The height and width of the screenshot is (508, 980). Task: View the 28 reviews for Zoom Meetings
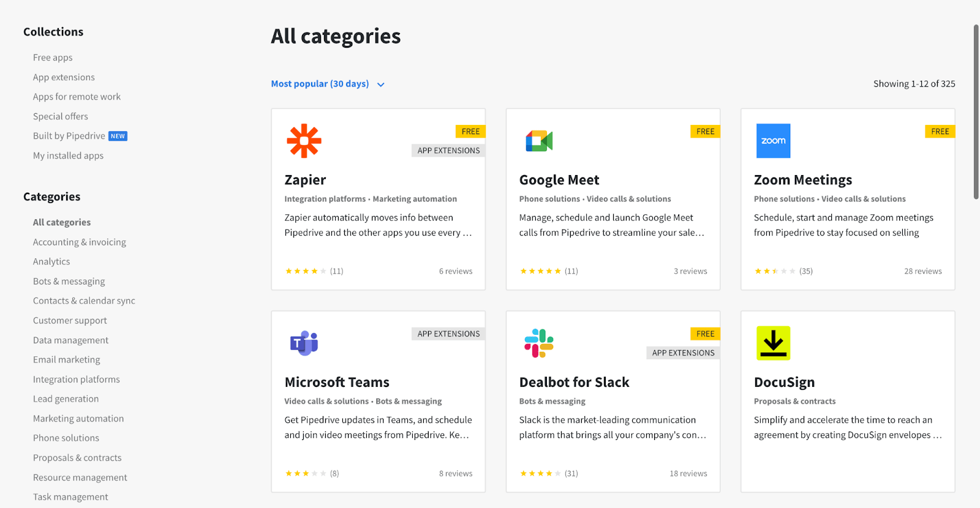coord(923,271)
